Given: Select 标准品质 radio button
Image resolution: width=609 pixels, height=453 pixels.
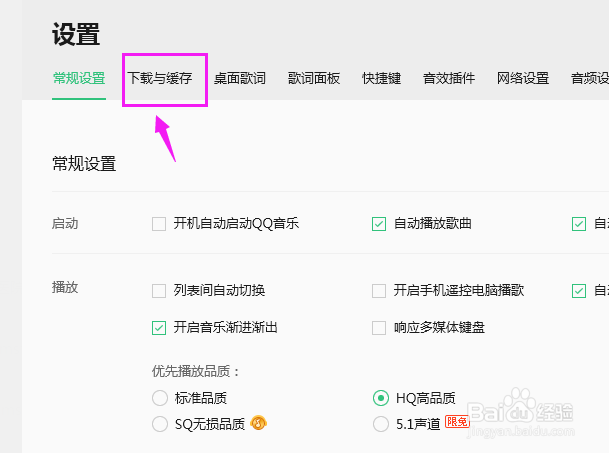Looking at the screenshot, I should [x=160, y=398].
